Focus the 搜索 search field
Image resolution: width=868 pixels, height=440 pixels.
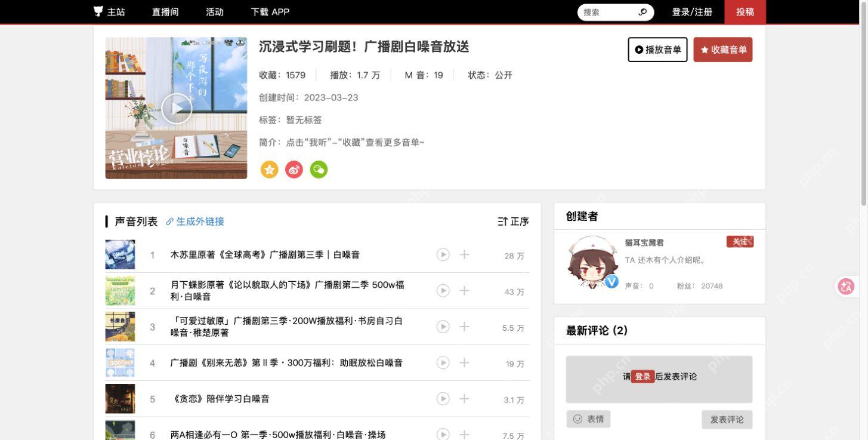pos(608,12)
